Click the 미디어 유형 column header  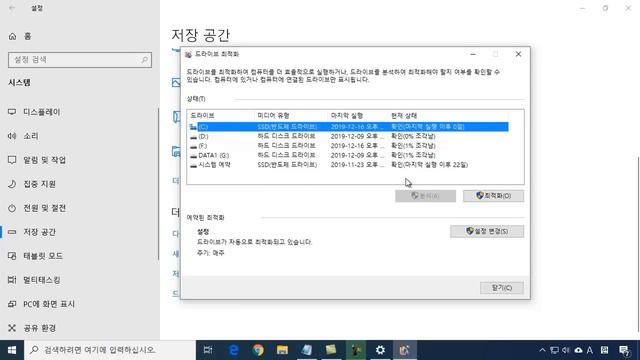(273, 116)
